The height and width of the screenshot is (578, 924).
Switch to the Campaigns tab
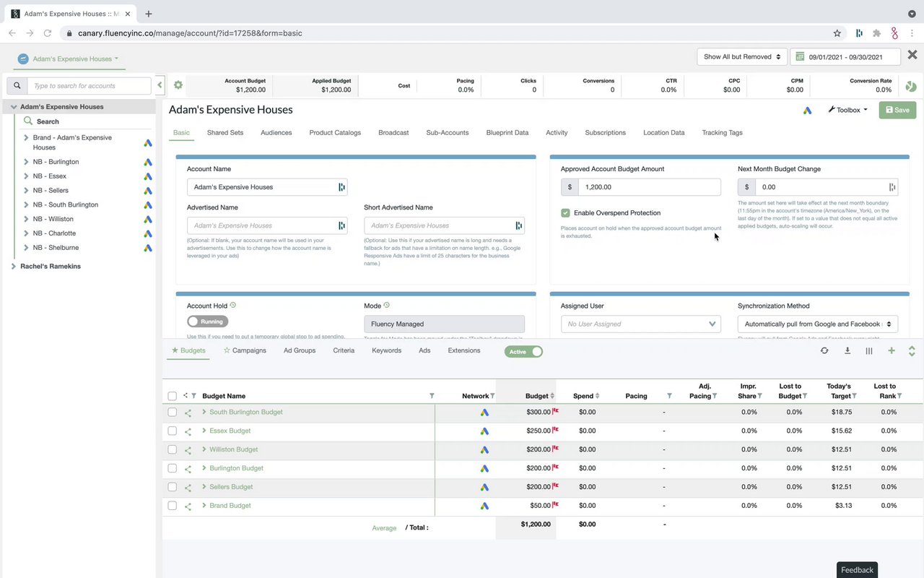(245, 350)
